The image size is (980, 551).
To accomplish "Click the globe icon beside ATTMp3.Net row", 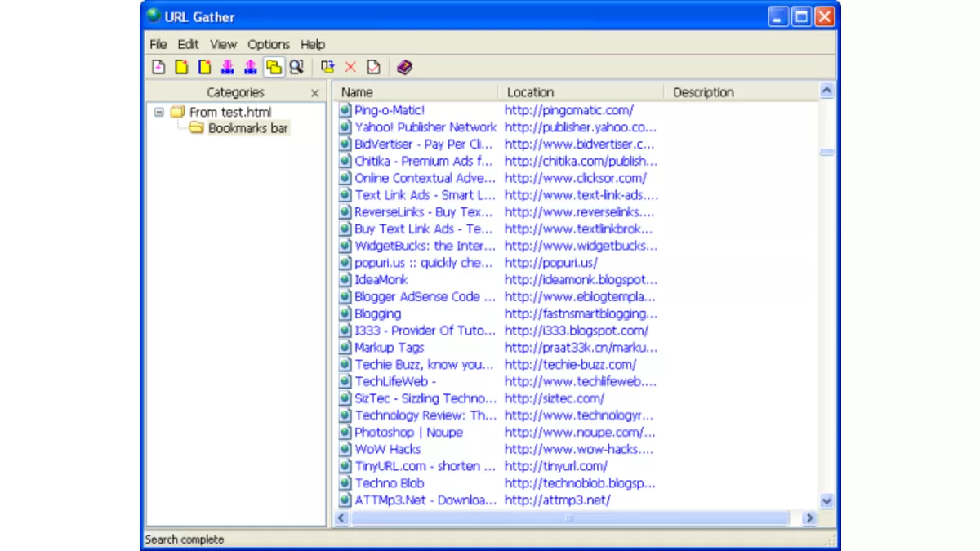I will (345, 500).
